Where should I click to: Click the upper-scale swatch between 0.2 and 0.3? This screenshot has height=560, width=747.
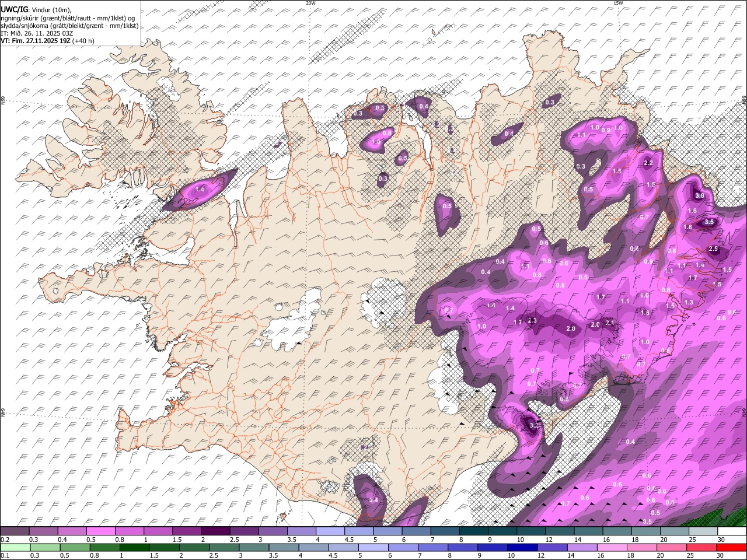16,531
